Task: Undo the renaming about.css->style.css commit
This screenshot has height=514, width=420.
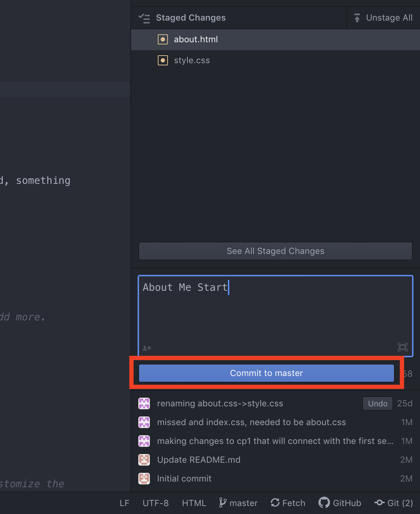Action: [377, 403]
